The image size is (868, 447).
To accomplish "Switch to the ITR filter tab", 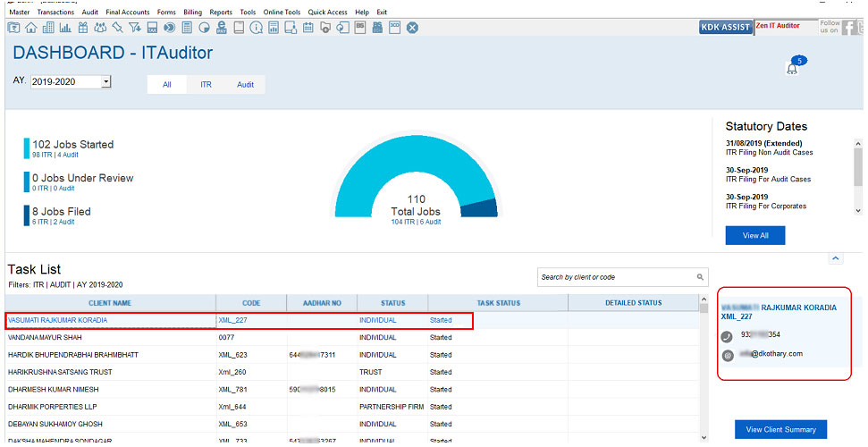I will click(206, 85).
